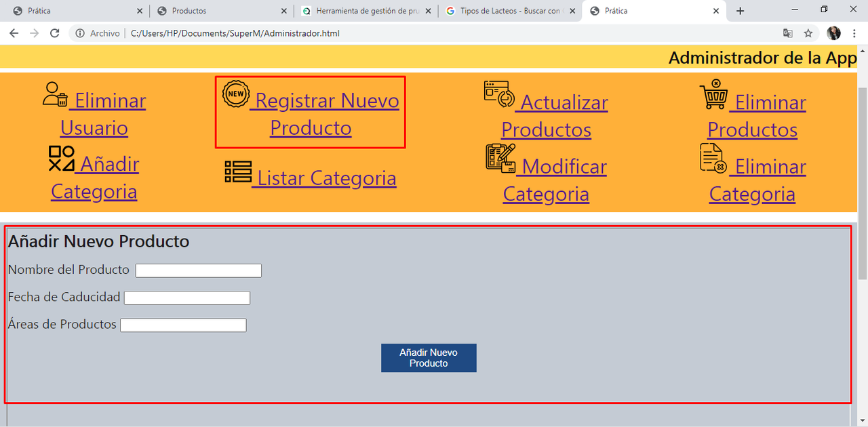The width and height of the screenshot is (868, 427).
Task: Open the Añadir Categoria link
Action: pyautogui.click(x=95, y=178)
